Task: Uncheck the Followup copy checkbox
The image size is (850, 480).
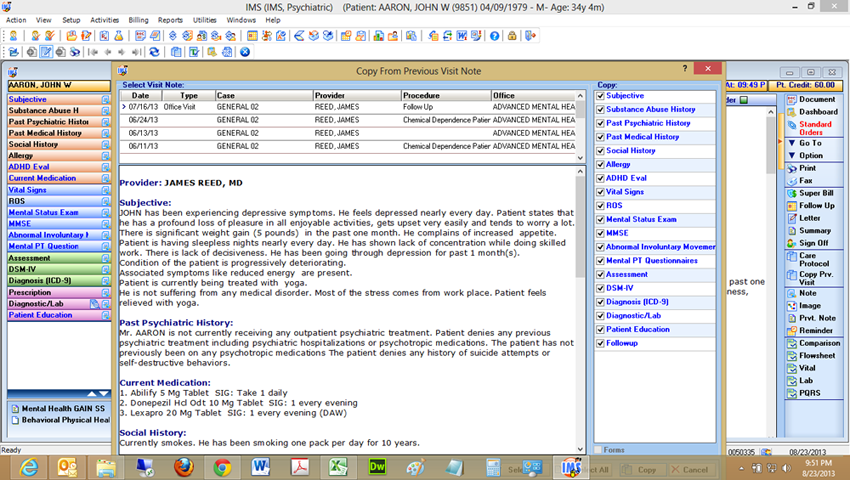Action: tap(600, 343)
